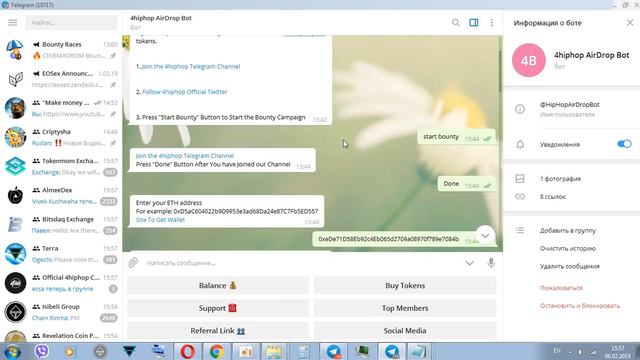Image resolution: width=640 pixels, height=360 pixels.
Task: Click the info circle icon beside username
Action: (x=520, y=109)
